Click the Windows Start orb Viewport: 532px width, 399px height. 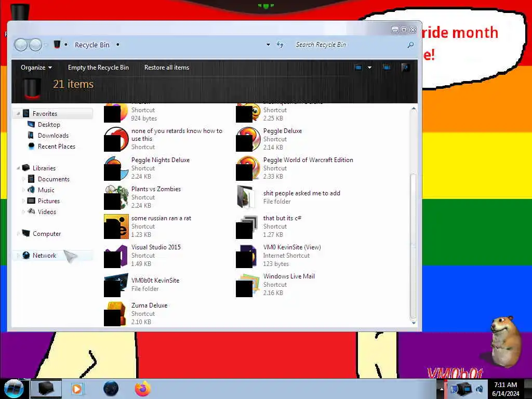(x=14, y=389)
